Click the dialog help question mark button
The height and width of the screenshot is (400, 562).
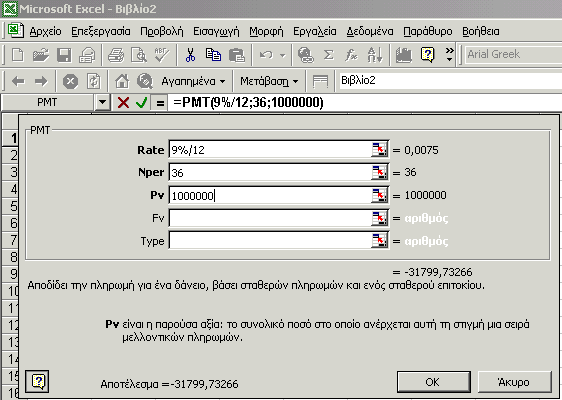38,381
